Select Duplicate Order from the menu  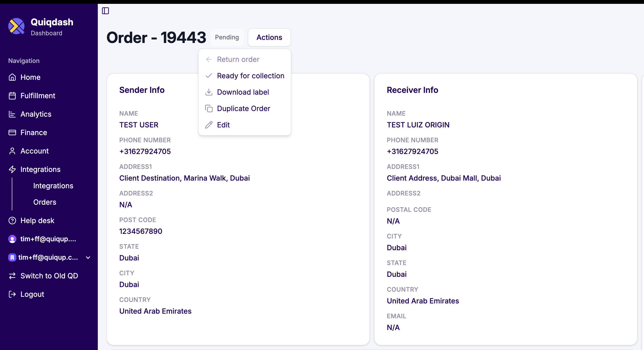(x=243, y=108)
